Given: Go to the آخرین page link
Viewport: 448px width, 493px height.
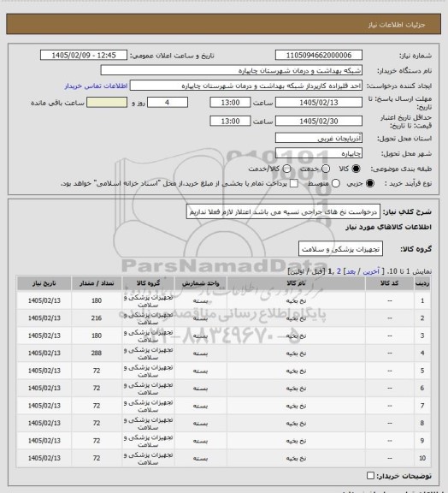Looking at the screenshot, I should (371, 271).
